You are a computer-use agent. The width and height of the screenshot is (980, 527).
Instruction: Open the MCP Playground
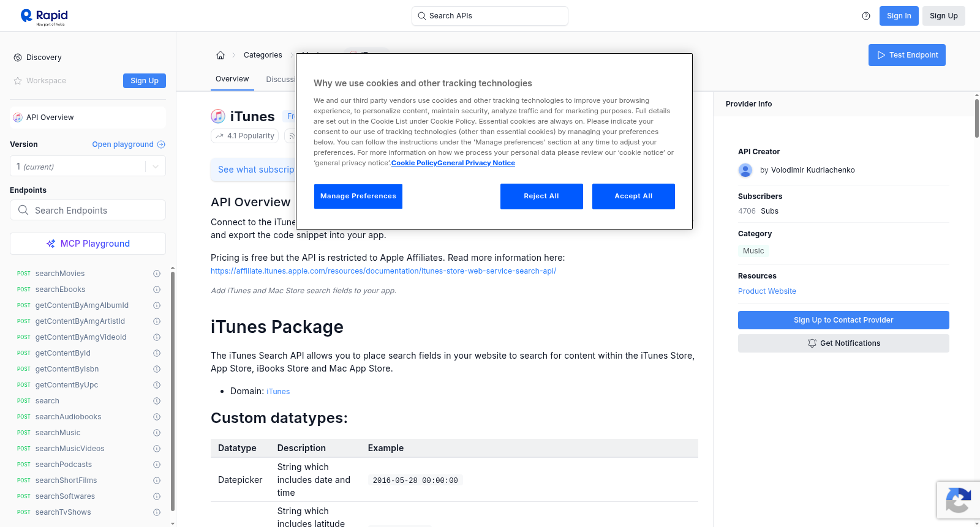88,244
